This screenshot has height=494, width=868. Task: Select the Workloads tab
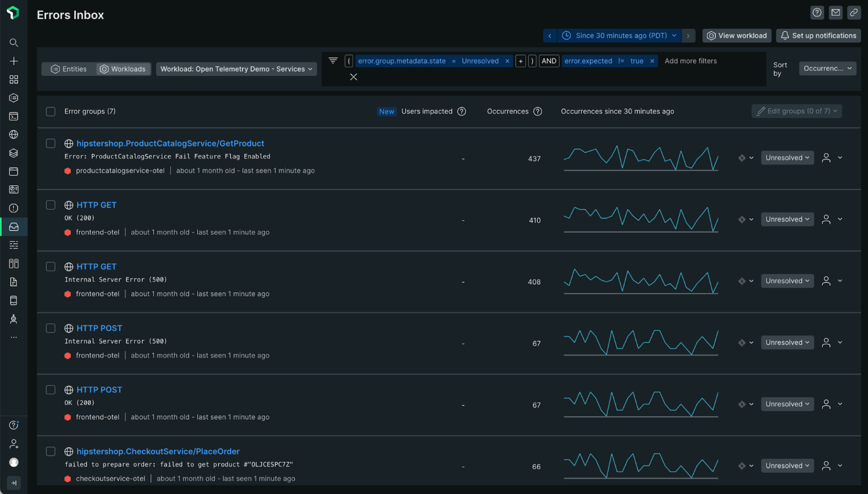click(123, 69)
